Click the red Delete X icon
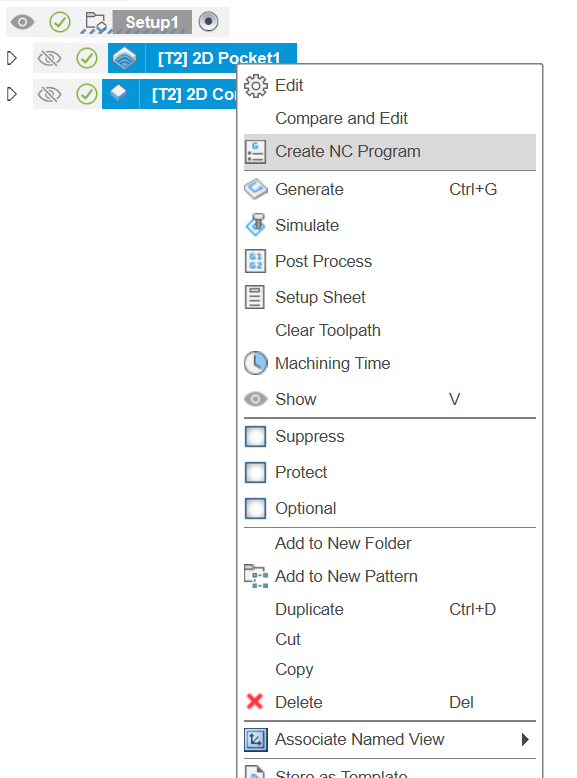The image size is (577, 778). (255, 702)
